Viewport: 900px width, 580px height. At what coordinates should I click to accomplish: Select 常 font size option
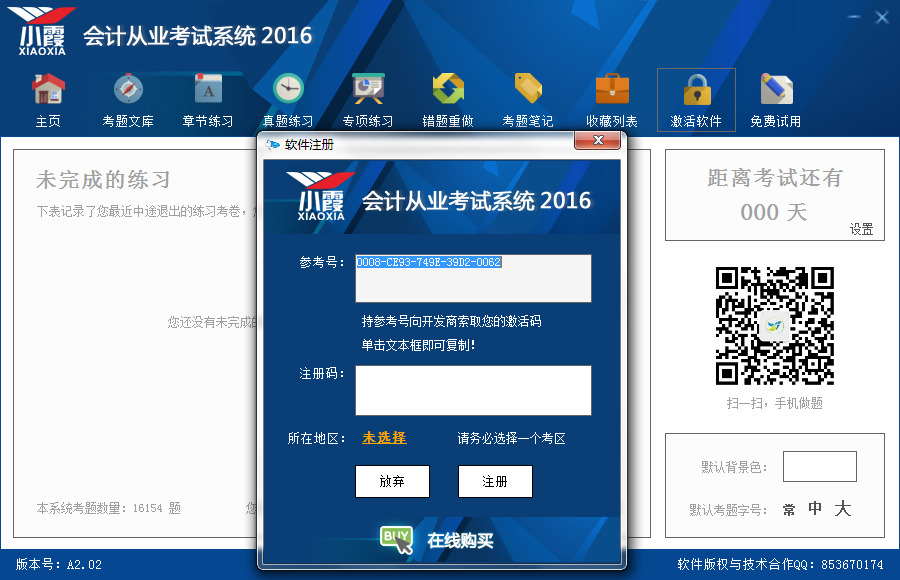(x=789, y=509)
